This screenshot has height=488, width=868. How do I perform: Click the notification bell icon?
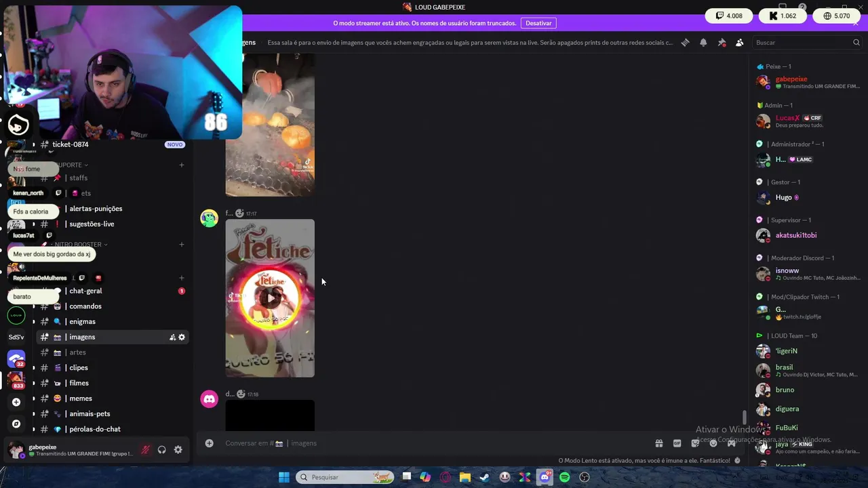tap(703, 42)
